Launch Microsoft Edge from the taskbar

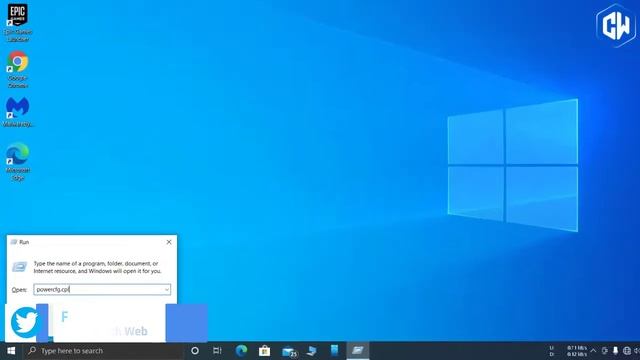[242, 351]
